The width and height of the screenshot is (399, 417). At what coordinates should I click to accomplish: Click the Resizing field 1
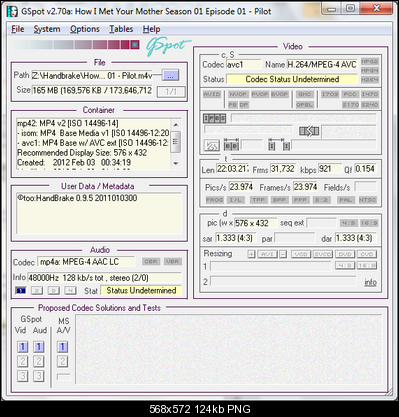(x=271, y=266)
